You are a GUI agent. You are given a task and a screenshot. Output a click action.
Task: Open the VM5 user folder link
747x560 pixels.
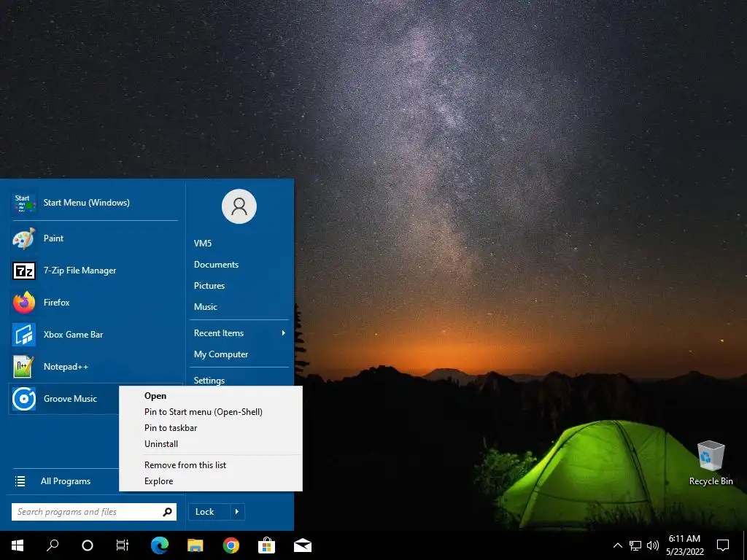pos(203,244)
